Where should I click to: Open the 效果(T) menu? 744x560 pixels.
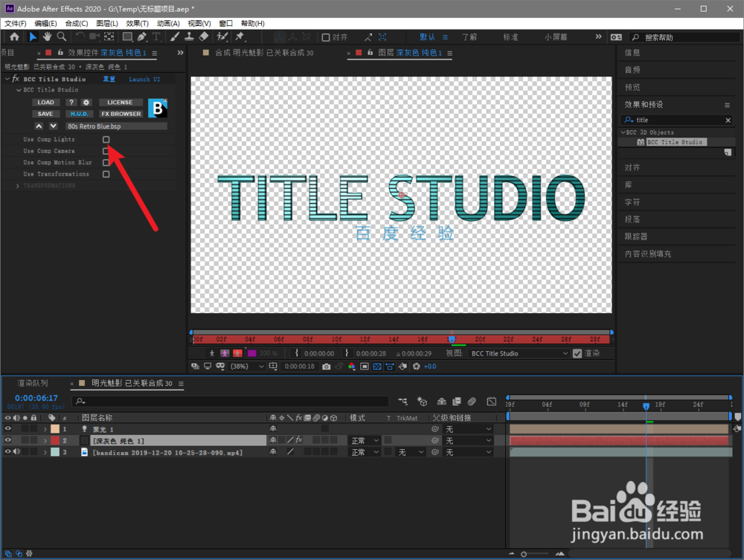(x=137, y=23)
